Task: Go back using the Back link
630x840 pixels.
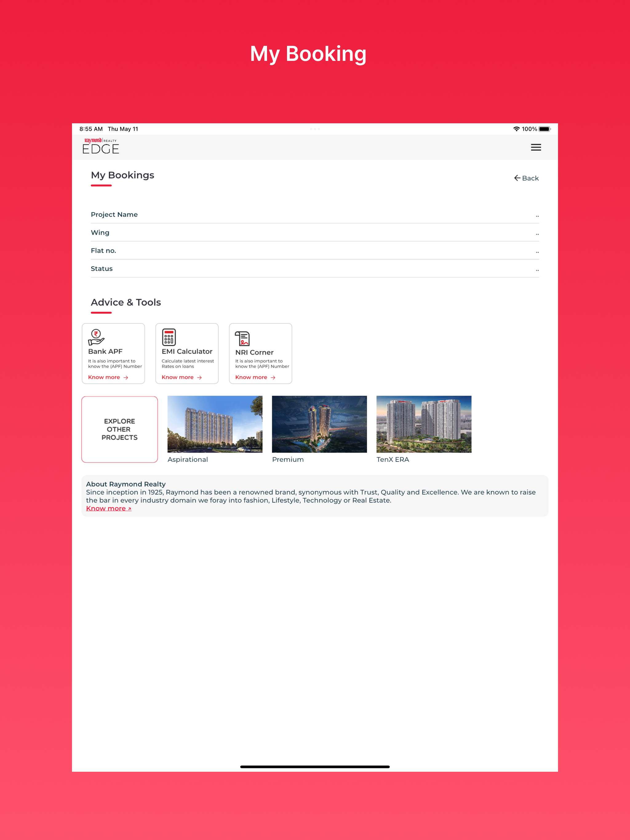Action: [x=526, y=178]
